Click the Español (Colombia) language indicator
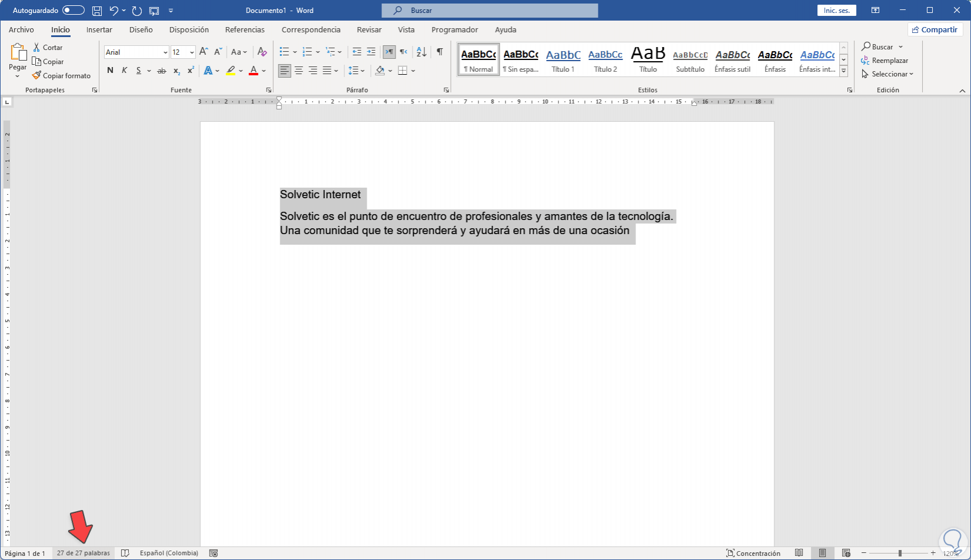Image resolution: width=971 pixels, height=560 pixels. (169, 553)
